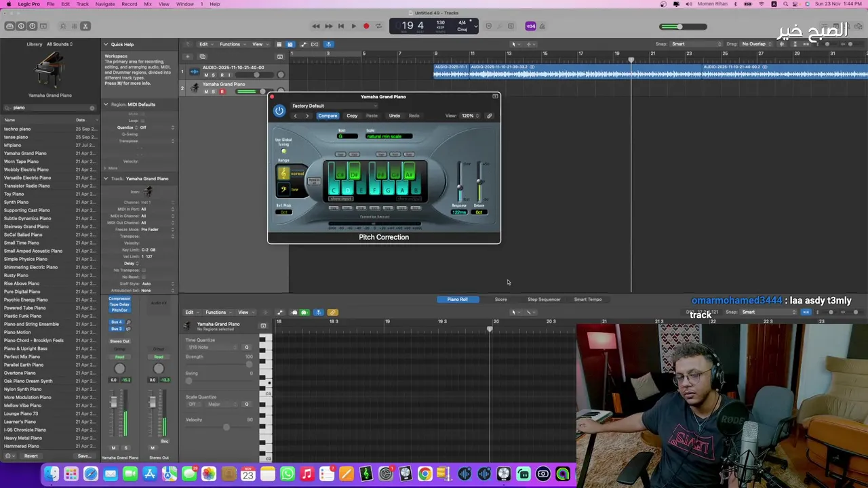This screenshot has height=488, width=868.
Task: Open the Factory Default preset dropdown
Action: (334, 106)
